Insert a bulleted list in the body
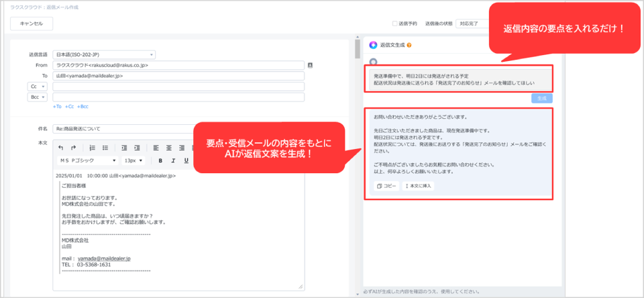 pos(106,148)
